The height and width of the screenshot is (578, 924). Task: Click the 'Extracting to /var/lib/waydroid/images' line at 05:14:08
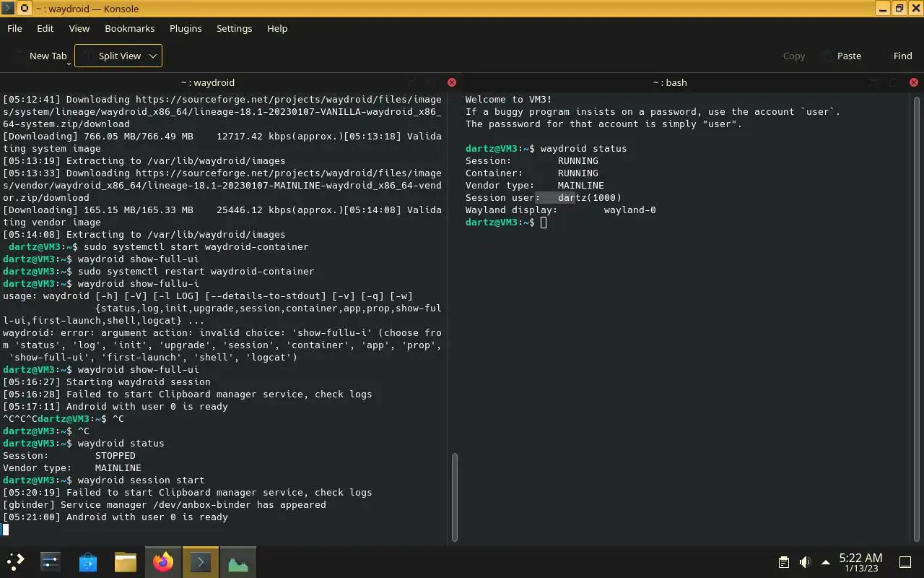[144, 234]
